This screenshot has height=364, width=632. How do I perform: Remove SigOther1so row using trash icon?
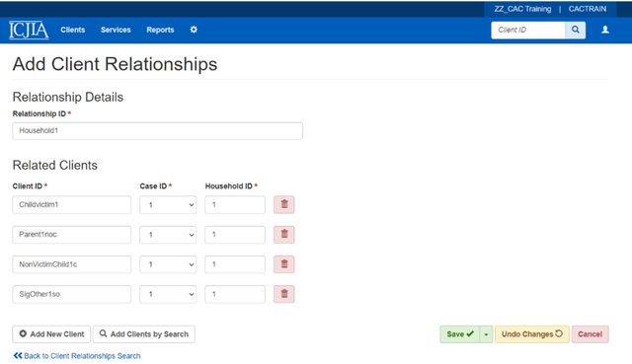click(x=284, y=294)
